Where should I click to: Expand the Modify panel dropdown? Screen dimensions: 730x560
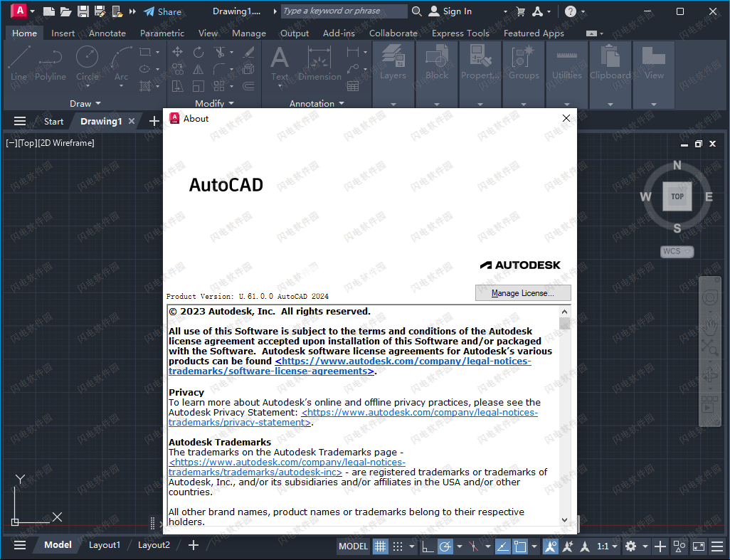click(x=215, y=103)
